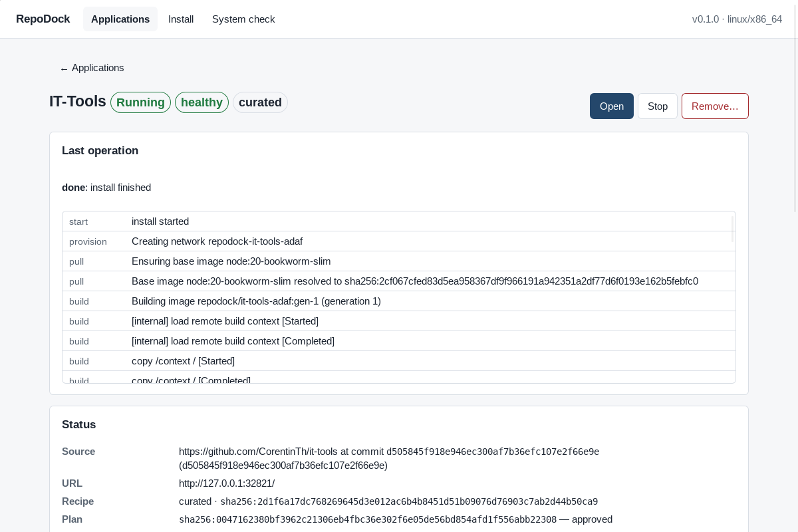Image resolution: width=798 pixels, height=532 pixels.
Task: Open the IT-Tools application
Action: tap(612, 106)
